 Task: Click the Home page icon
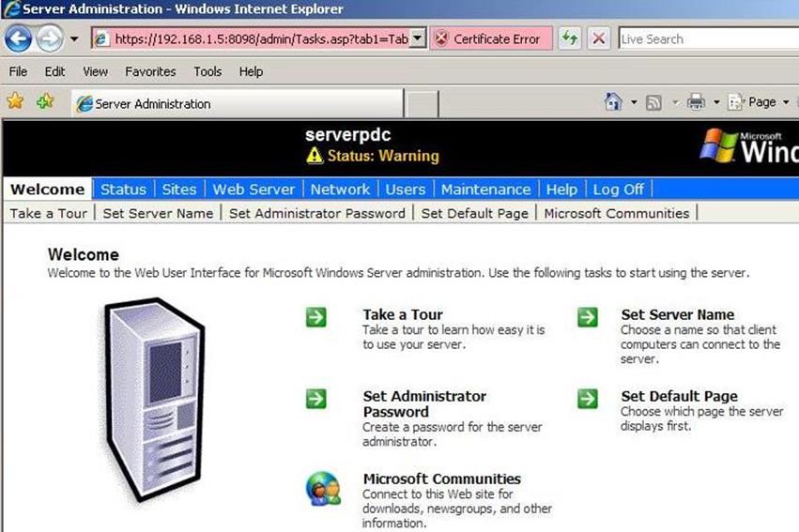613,102
